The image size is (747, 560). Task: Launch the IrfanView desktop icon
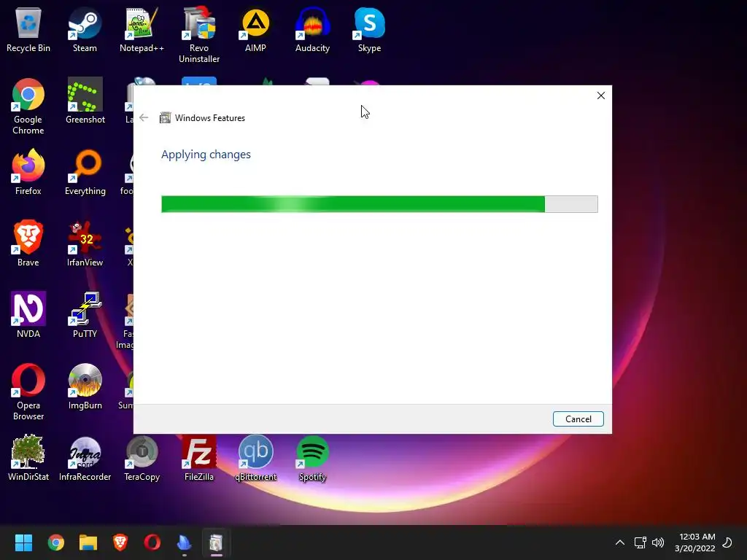(85, 244)
